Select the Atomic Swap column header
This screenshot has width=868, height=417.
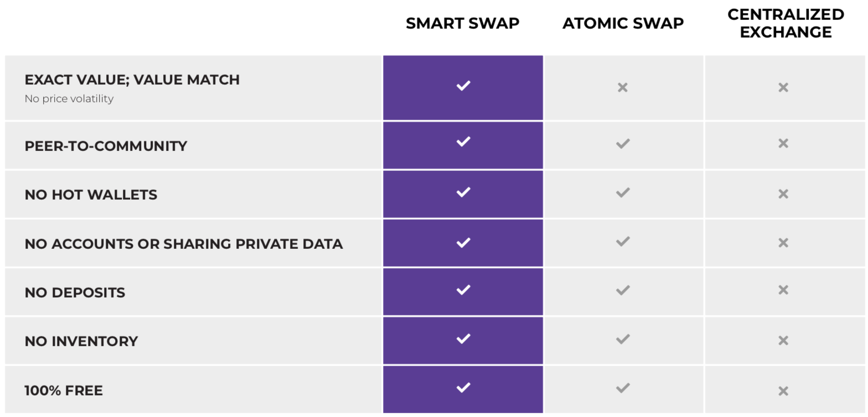[x=623, y=23]
